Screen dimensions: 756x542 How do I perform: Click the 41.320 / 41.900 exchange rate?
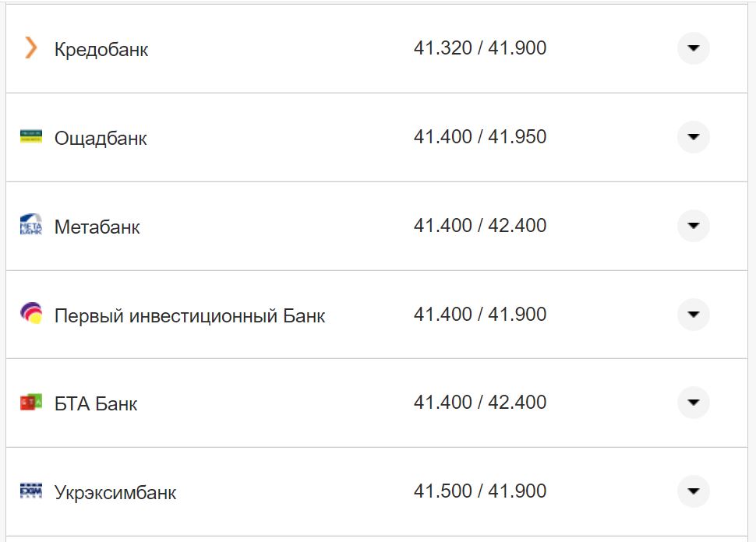click(480, 48)
